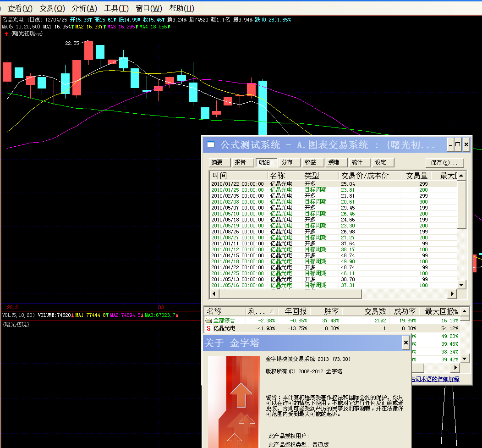The width and height of the screenshot is (482, 448).
Task: Show the 收益 tab
Action: pyautogui.click(x=312, y=162)
